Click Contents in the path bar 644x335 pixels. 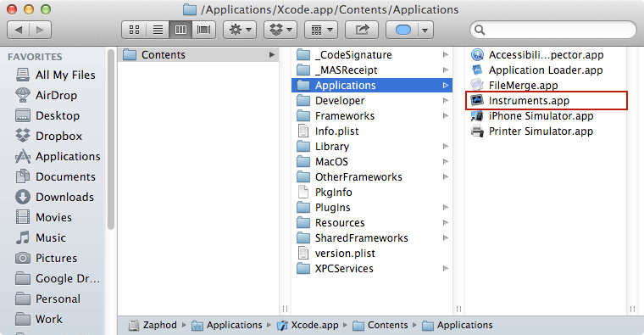pos(380,325)
